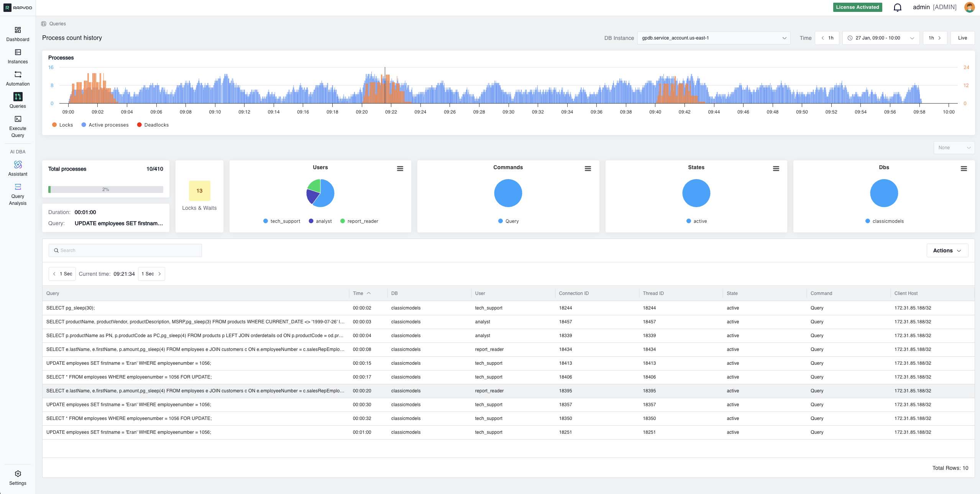Open the Commands panel menu
Image resolution: width=980 pixels, height=494 pixels.
(588, 168)
